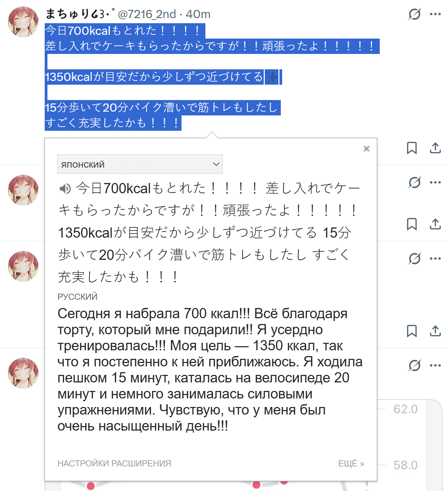Open three-dot menu on the second tweet

point(435,182)
